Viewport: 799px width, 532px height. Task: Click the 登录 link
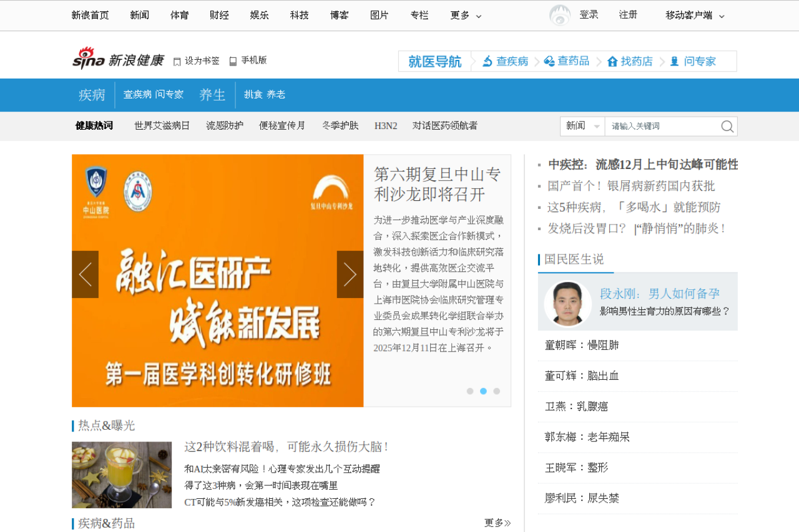[x=589, y=15]
